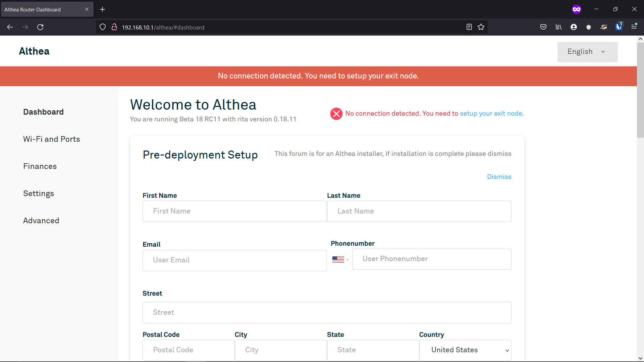The image size is (644, 362).
Task: Click the Advanced navigation item
Action: coord(41,220)
